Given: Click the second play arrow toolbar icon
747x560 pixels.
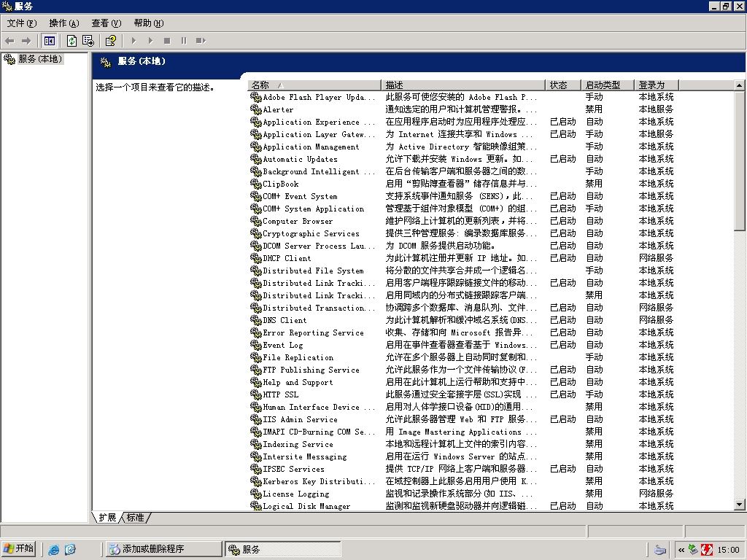Looking at the screenshot, I should pos(150,41).
